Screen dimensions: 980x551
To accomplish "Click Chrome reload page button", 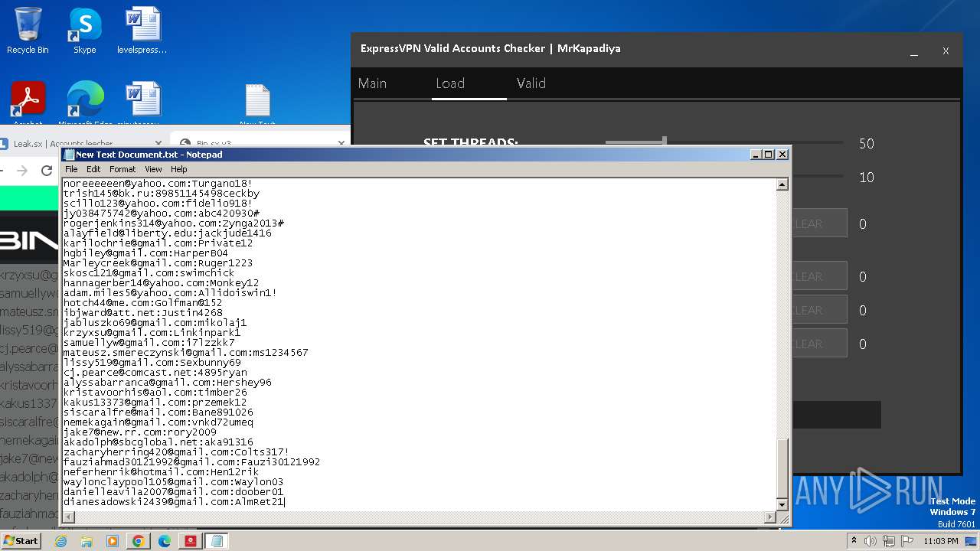I will [47, 171].
